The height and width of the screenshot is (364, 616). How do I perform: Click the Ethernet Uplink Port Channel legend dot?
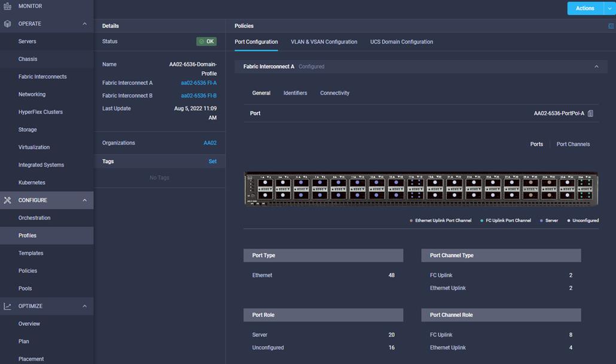pyautogui.click(x=411, y=221)
